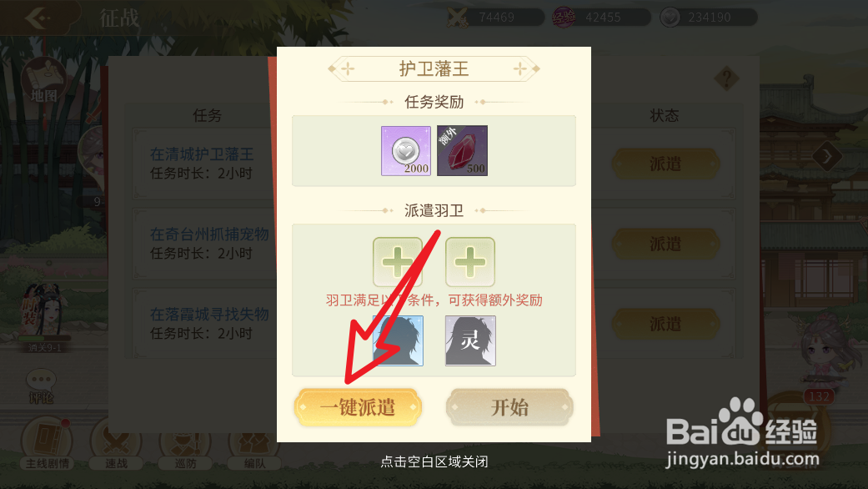Open the 编队 formation menu
The image size is (868, 489).
click(x=254, y=445)
